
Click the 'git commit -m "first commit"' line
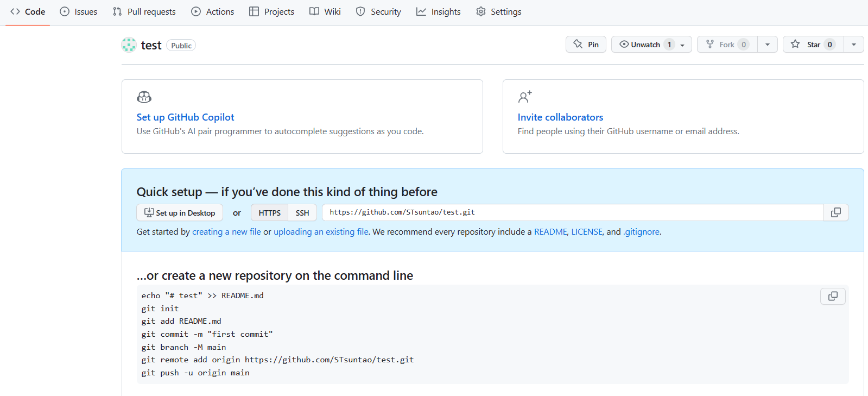(x=207, y=334)
